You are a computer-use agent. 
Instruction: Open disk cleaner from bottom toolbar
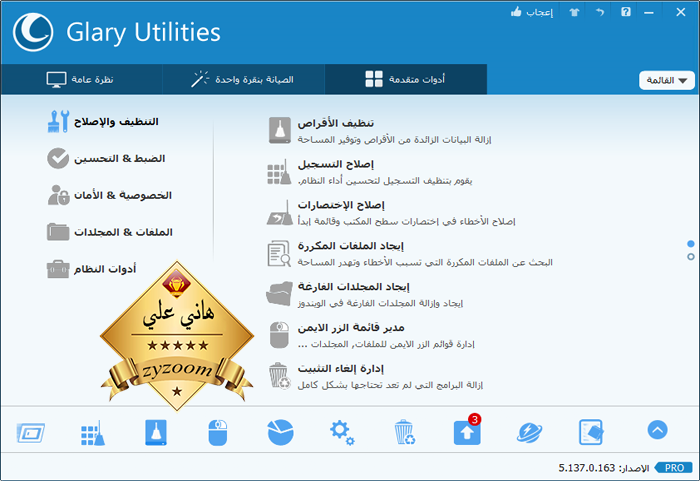pyautogui.click(x=156, y=432)
